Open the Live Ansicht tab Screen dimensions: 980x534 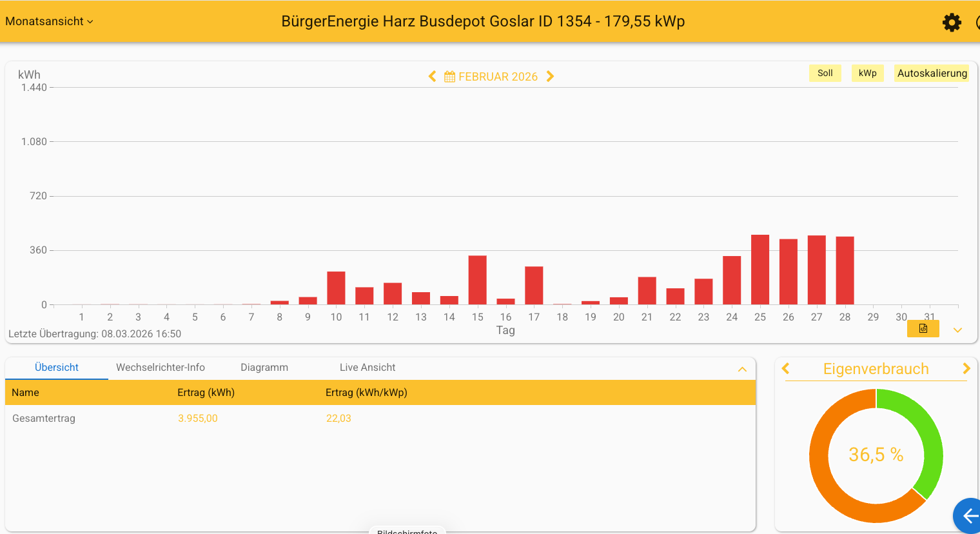(367, 367)
